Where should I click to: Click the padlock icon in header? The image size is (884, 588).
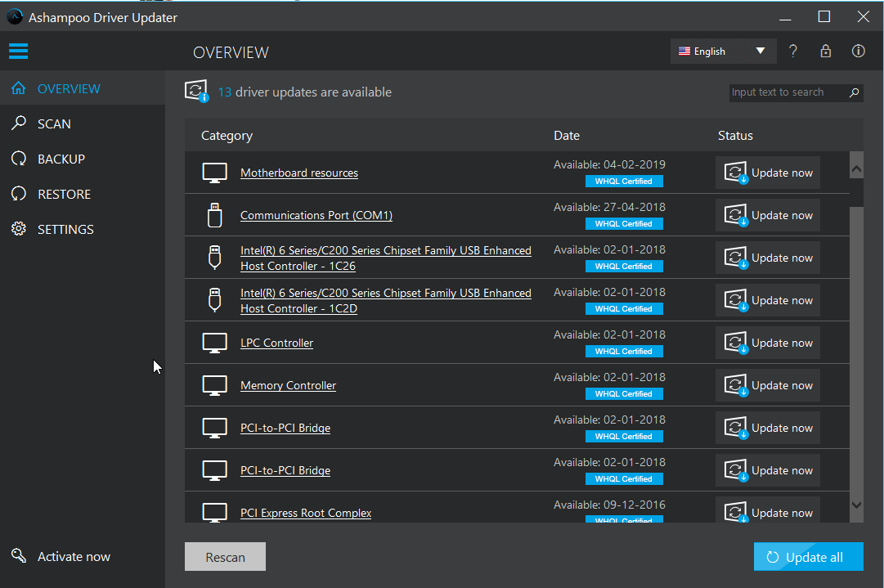tap(825, 51)
